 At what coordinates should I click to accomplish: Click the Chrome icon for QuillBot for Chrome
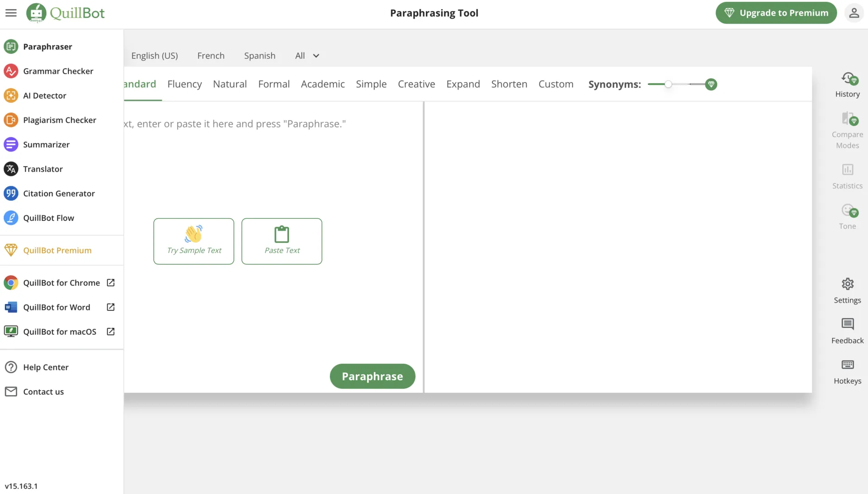point(11,283)
